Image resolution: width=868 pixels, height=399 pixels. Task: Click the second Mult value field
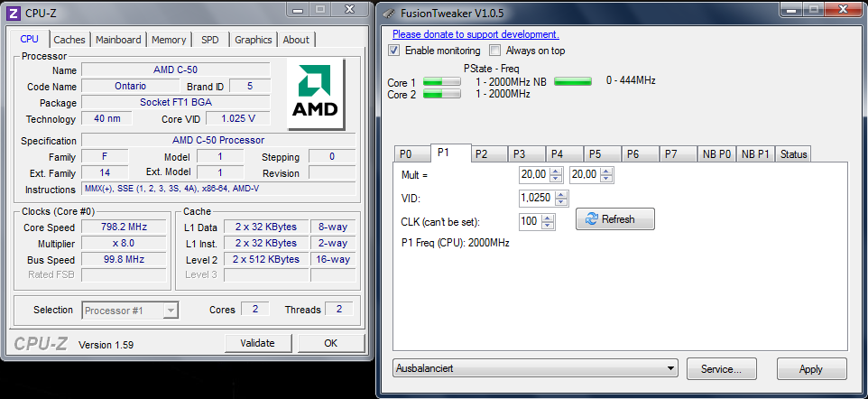584,174
